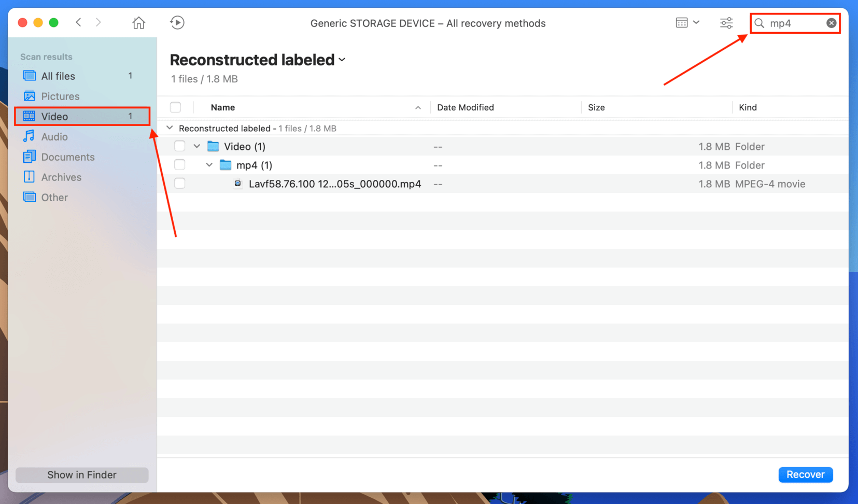Select file Lavf58.76.100 12...05s_000000.mp4
Image resolution: width=858 pixels, height=504 pixels.
tap(335, 184)
